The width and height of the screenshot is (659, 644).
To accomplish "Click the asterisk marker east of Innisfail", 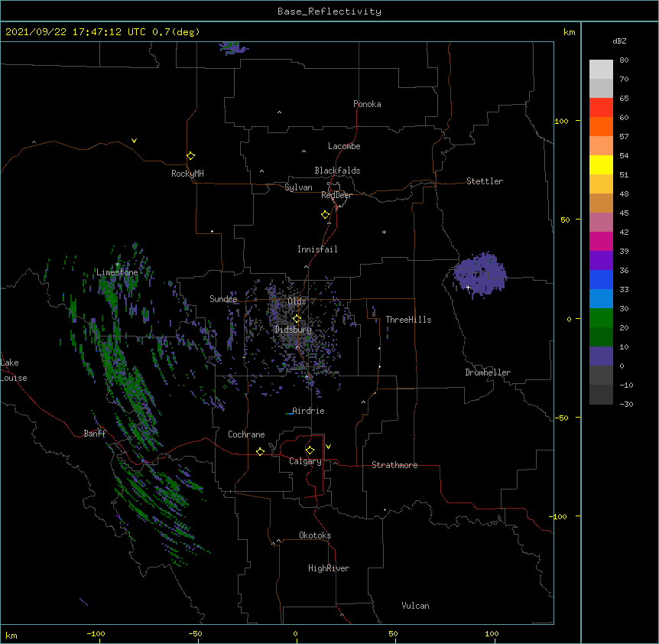I will 384,232.
